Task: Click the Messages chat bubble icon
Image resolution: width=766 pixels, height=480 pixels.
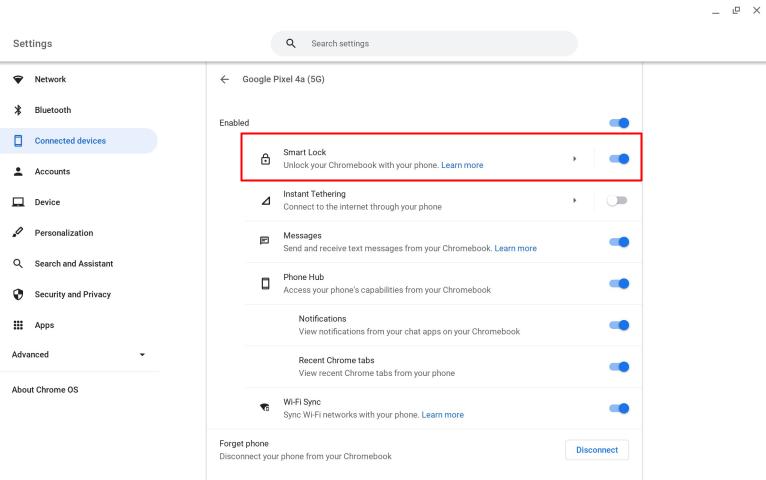Action: (x=264, y=240)
